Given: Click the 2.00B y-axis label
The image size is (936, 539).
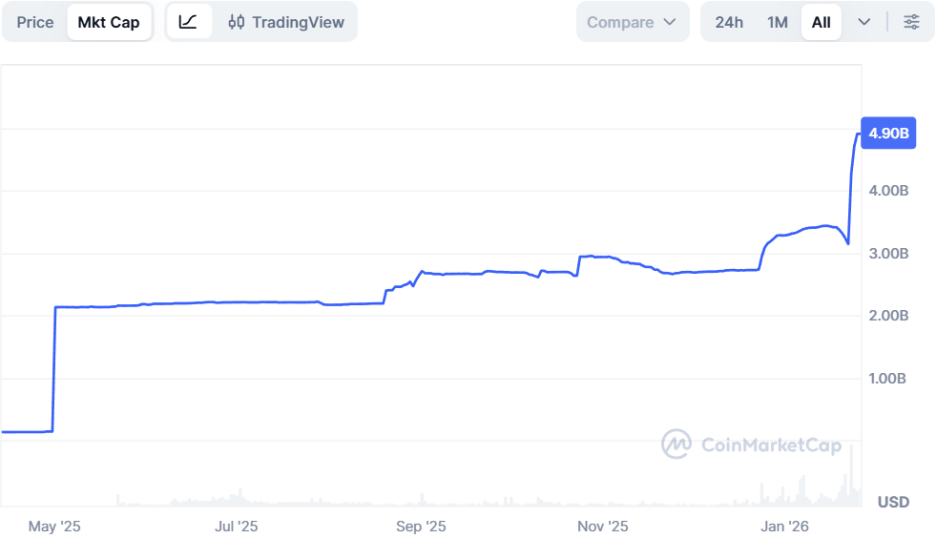Looking at the screenshot, I should 888,316.
